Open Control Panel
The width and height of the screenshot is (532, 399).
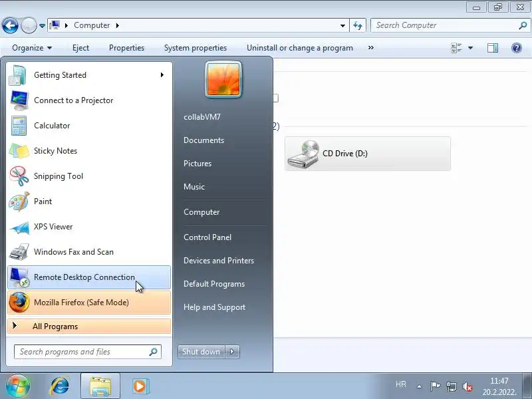[207, 237]
